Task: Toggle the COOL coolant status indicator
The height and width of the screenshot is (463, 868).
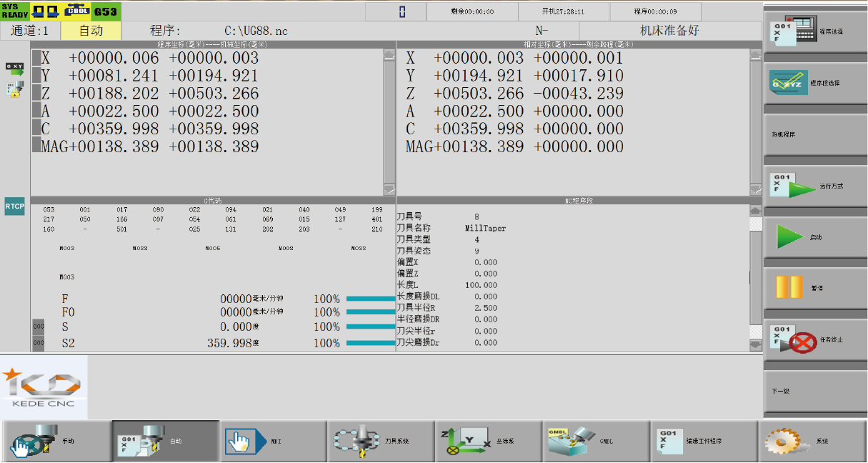Action: [x=76, y=11]
